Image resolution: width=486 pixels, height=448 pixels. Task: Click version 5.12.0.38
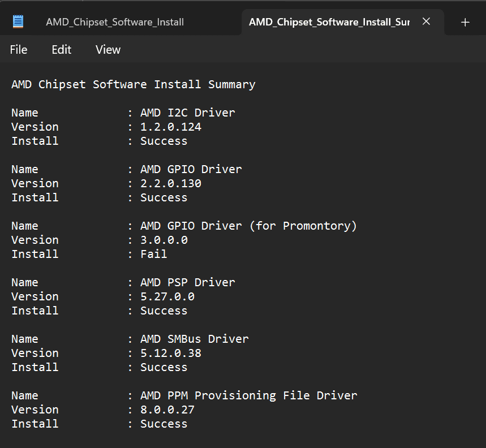coord(171,353)
